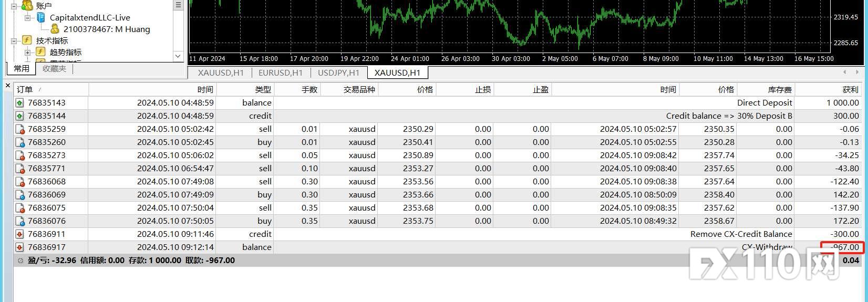Click the Navigator scrollbar top button

point(178,5)
